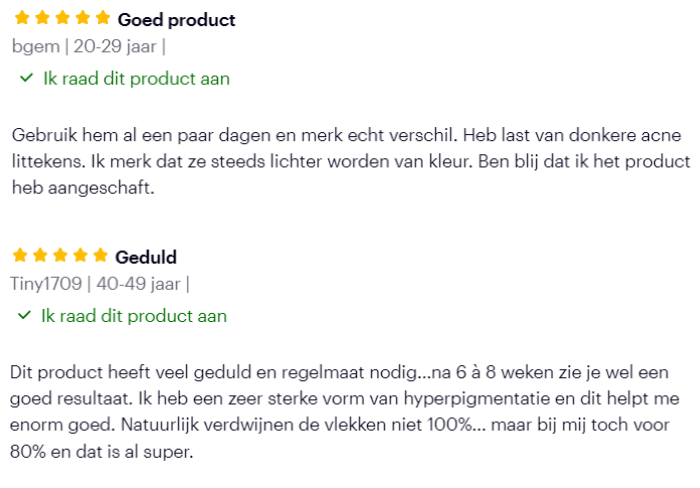Click the review text about donkere acne littekens
The width and height of the screenshot is (700, 488).
pyautogui.click(x=350, y=160)
